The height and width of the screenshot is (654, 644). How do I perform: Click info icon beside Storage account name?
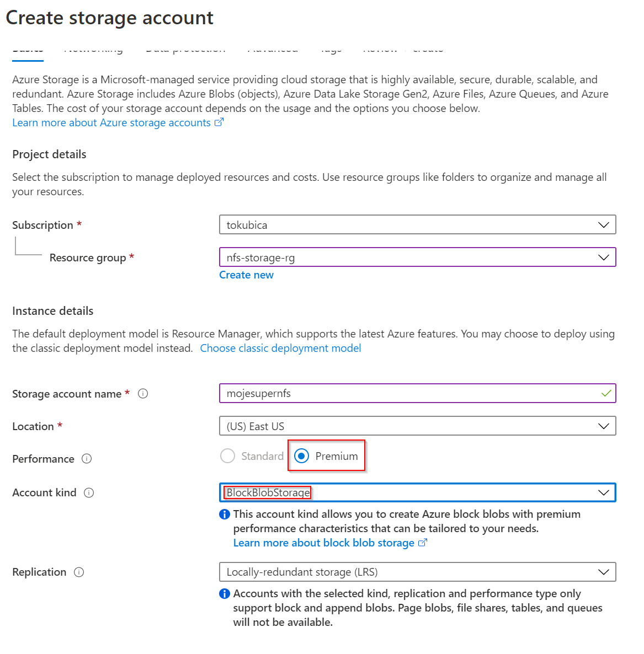(x=143, y=394)
